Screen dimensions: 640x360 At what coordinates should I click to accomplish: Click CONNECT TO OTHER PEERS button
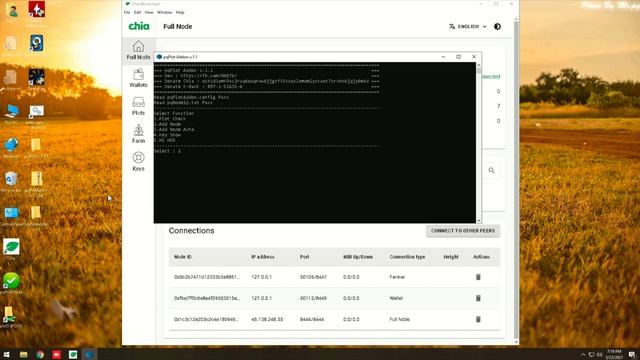click(x=463, y=231)
